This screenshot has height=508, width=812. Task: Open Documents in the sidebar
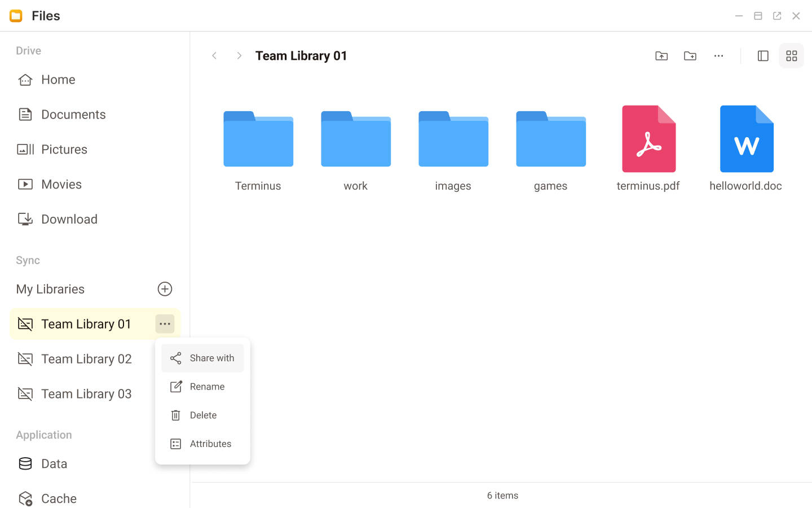point(95,115)
